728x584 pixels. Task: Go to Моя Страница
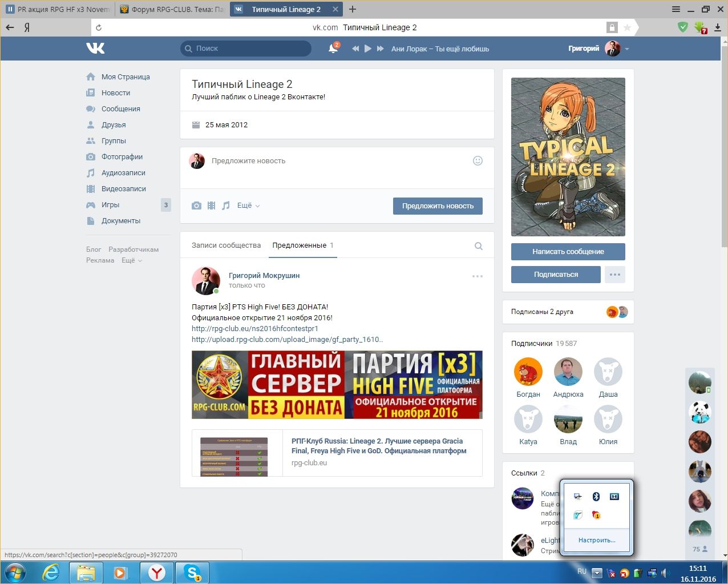[126, 76]
